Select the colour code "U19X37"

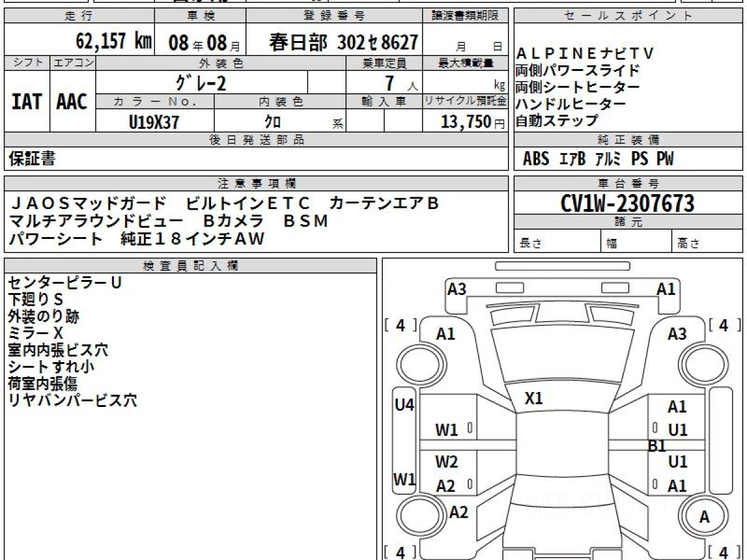(x=154, y=122)
